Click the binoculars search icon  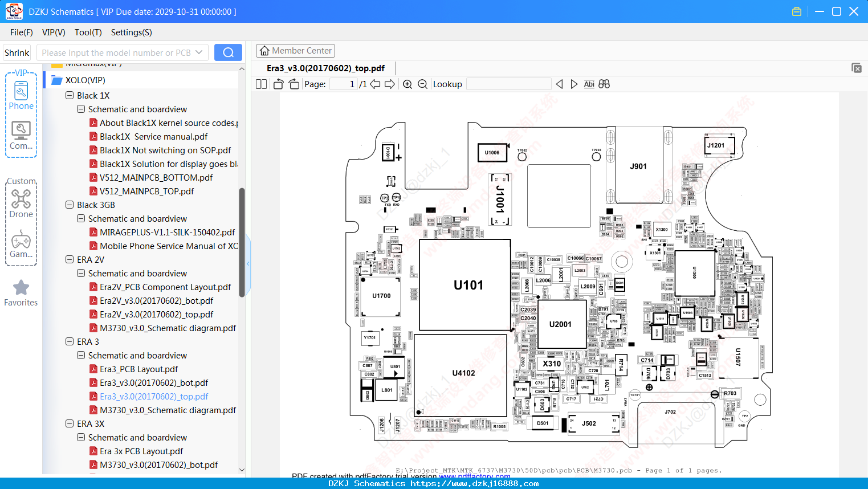pos(604,84)
